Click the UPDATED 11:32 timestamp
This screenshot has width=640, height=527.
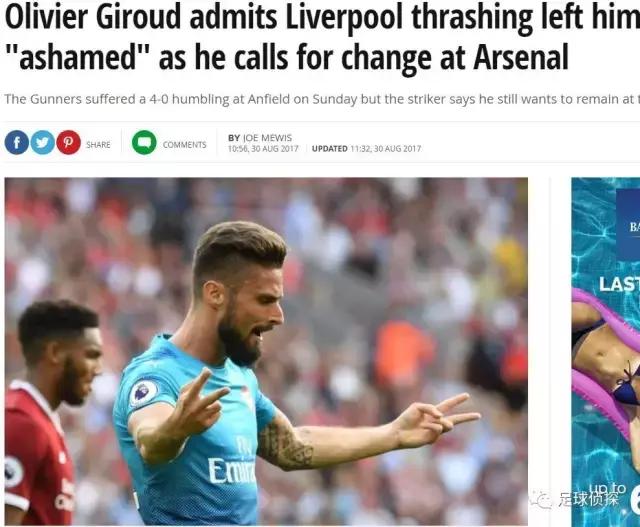366,149
